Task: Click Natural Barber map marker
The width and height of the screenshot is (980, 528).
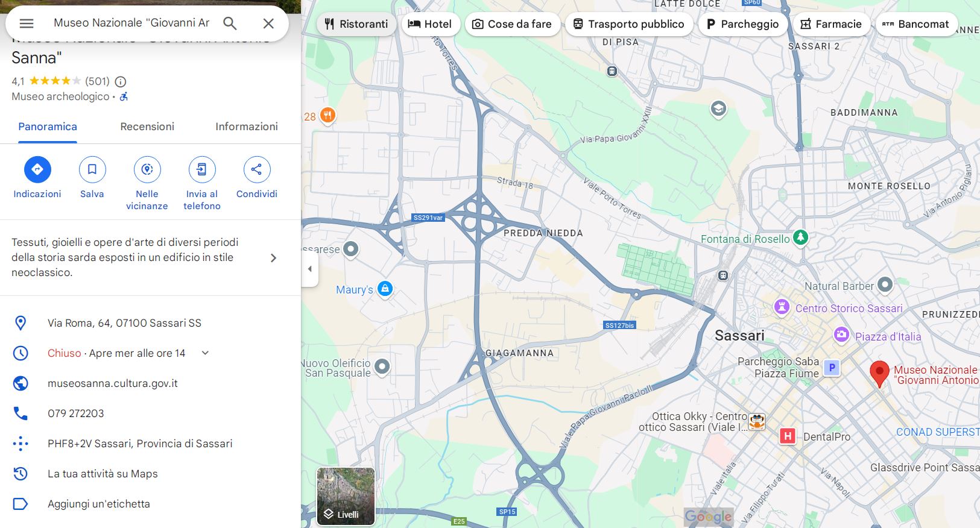Action: coord(885,284)
